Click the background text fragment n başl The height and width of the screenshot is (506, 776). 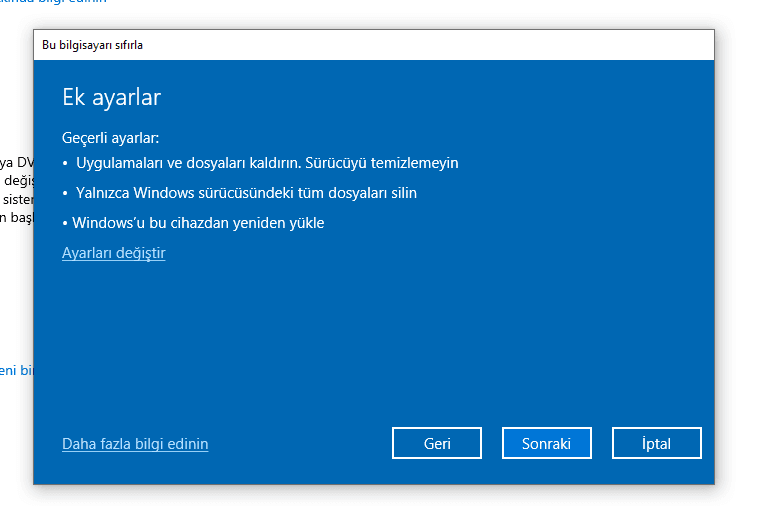(x=16, y=218)
